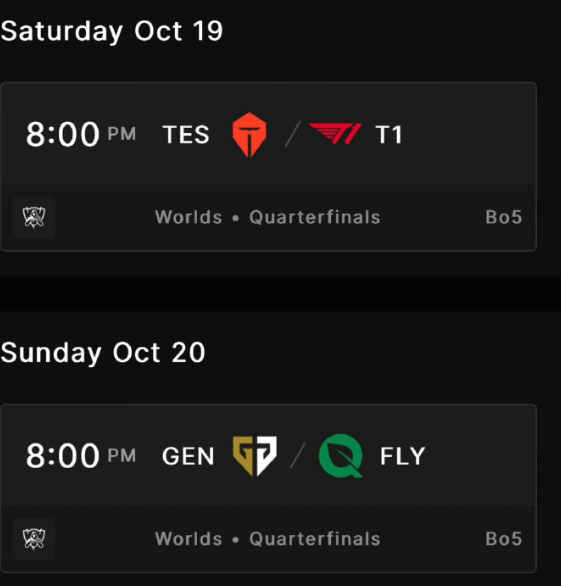Click the Saturday Oct 19 date heading
This screenshot has width=561, height=586.
click(112, 31)
